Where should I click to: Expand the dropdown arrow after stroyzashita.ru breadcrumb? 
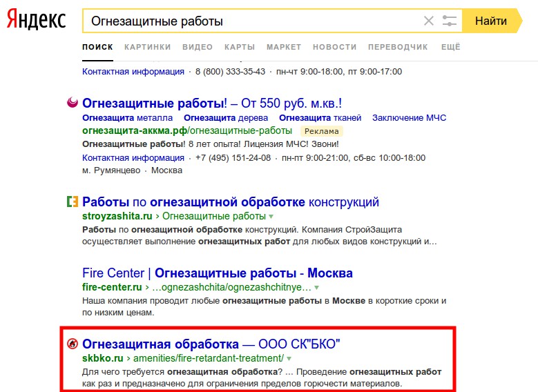(x=271, y=217)
